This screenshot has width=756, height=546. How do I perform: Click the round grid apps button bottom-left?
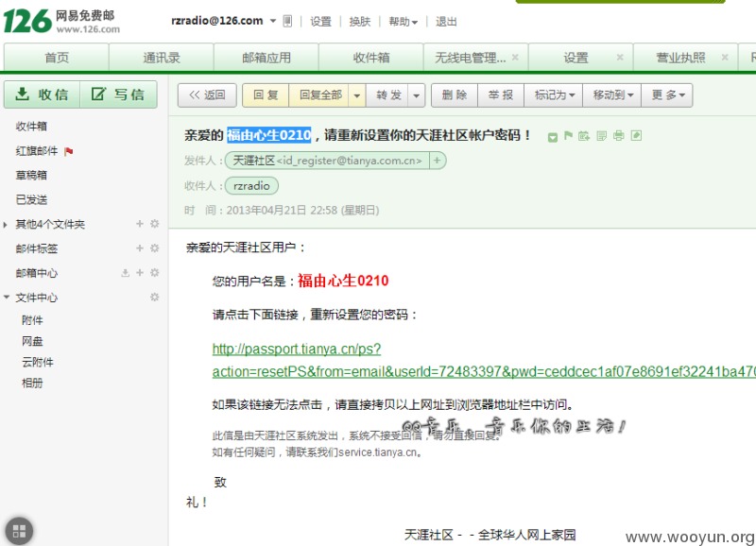[x=19, y=531]
